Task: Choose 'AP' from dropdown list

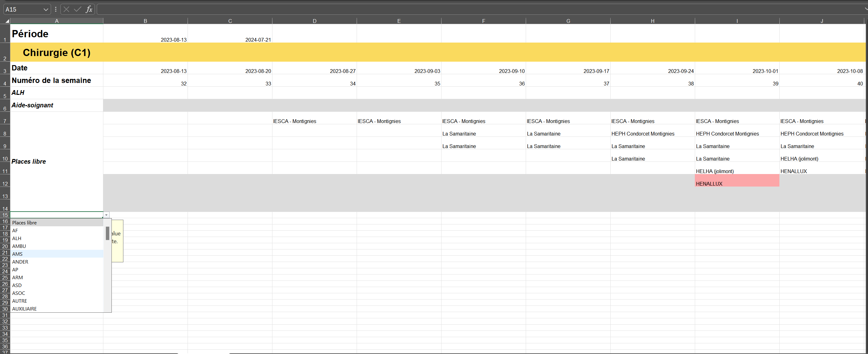Action: (x=57, y=269)
